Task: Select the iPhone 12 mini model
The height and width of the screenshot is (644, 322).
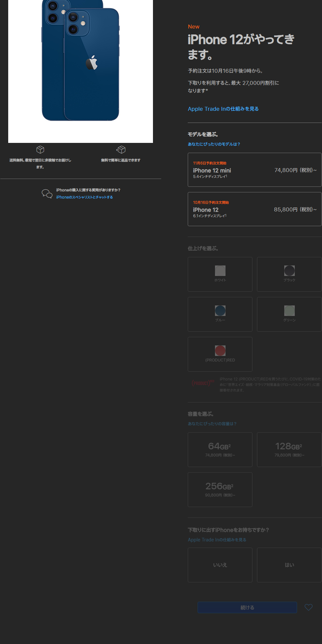Action: coord(254,170)
